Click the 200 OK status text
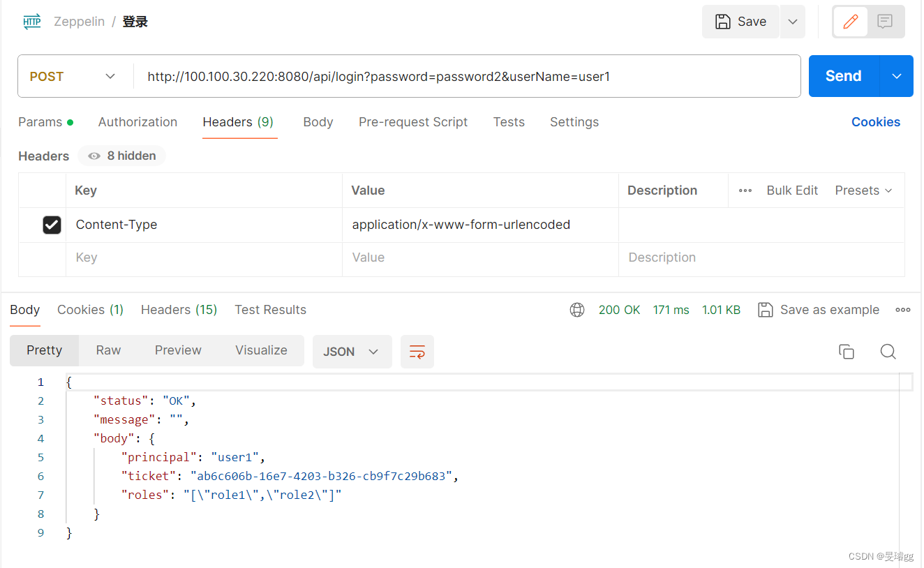This screenshot has height=568, width=924. click(x=619, y=310)
